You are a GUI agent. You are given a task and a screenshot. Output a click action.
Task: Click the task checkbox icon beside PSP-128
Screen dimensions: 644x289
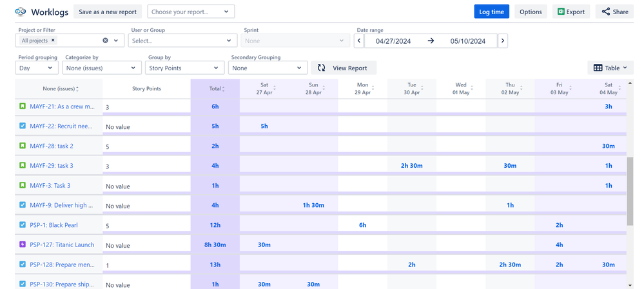point(23,264)
